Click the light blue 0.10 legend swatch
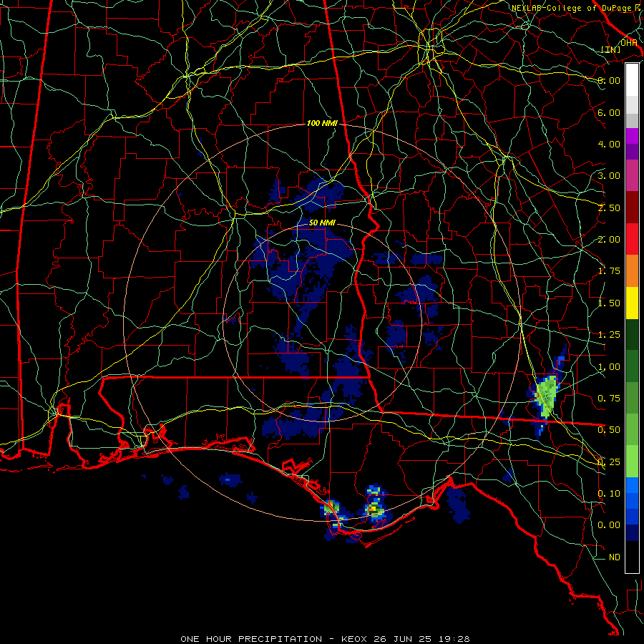The image size is (644, 644). (x=632, y=485)
